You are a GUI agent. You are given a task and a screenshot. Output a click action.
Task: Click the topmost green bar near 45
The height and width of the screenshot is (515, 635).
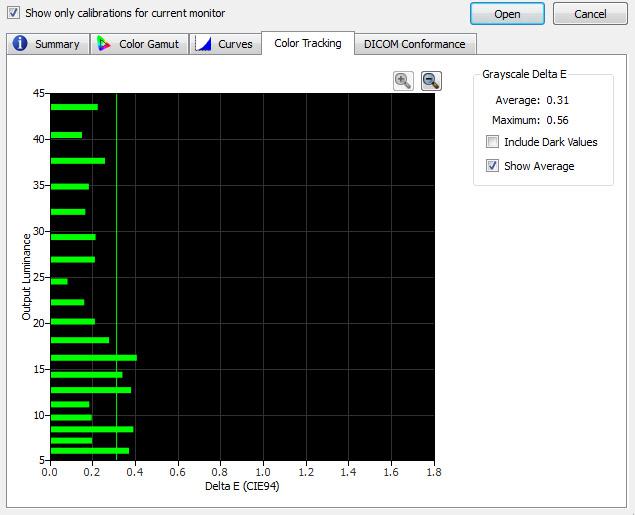pyautogui.click(x=75, y=107)
